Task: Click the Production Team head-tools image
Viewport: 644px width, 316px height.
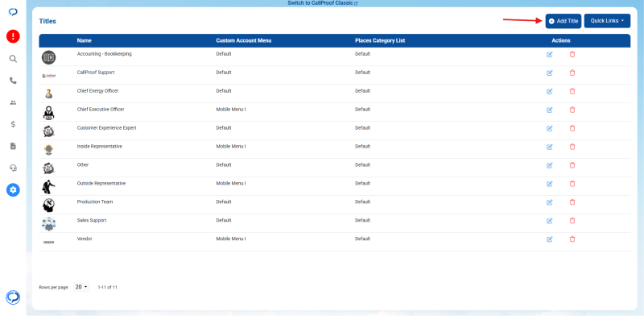Action: 48,206
